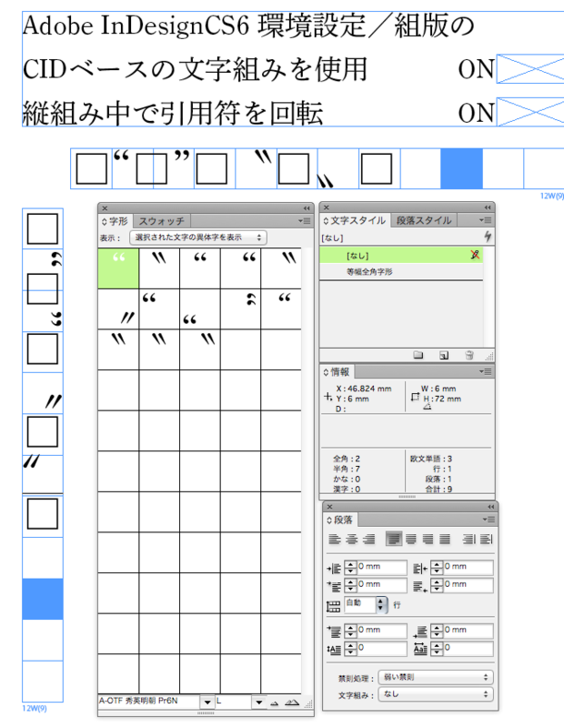564x728 pixels.
Task: Toggle justify with last line right
Action: click(428, 539)
